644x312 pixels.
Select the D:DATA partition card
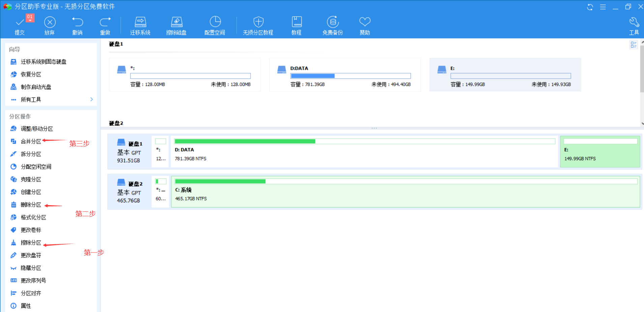point(345,75)
